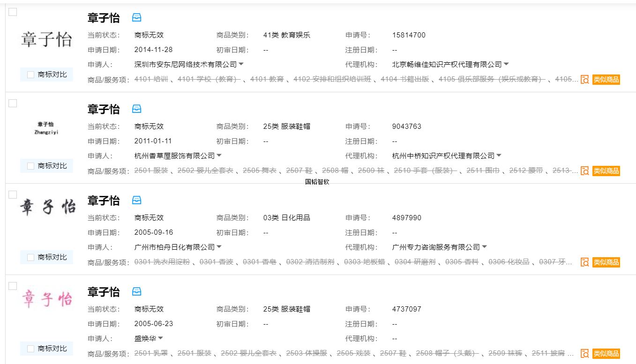
Task: Click application date 2005-09-16
Action: click(x=154, y=232)
